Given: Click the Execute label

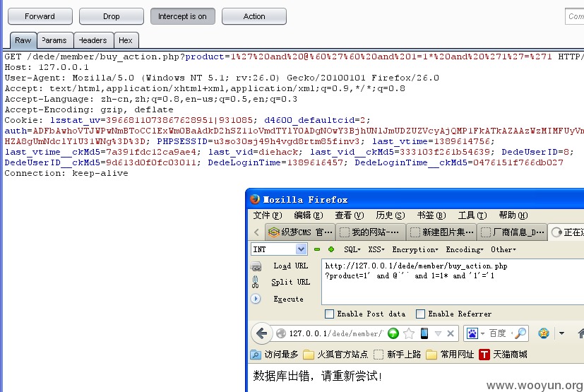Looking at the screenshot, I should (288, 299).
